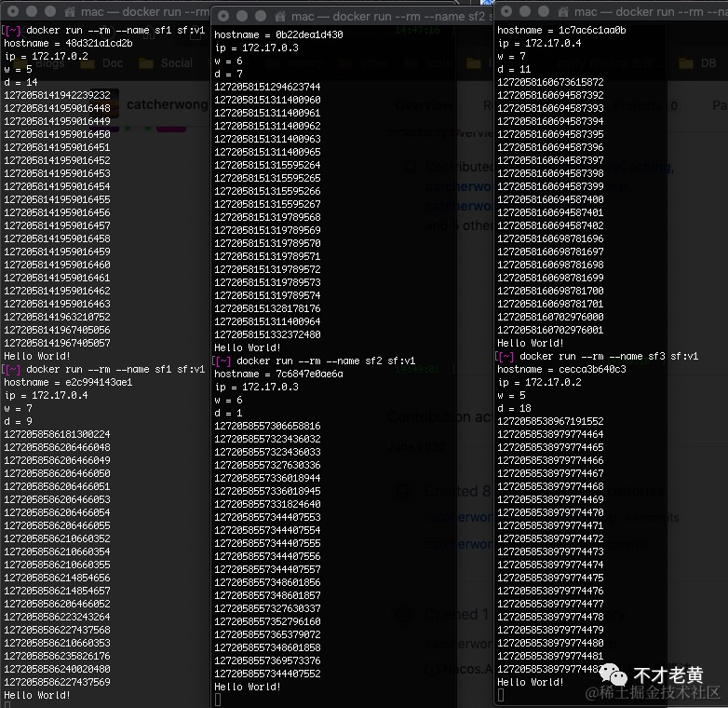
Task: Select the ID 1272058151332372480
Action: (267, 334)
